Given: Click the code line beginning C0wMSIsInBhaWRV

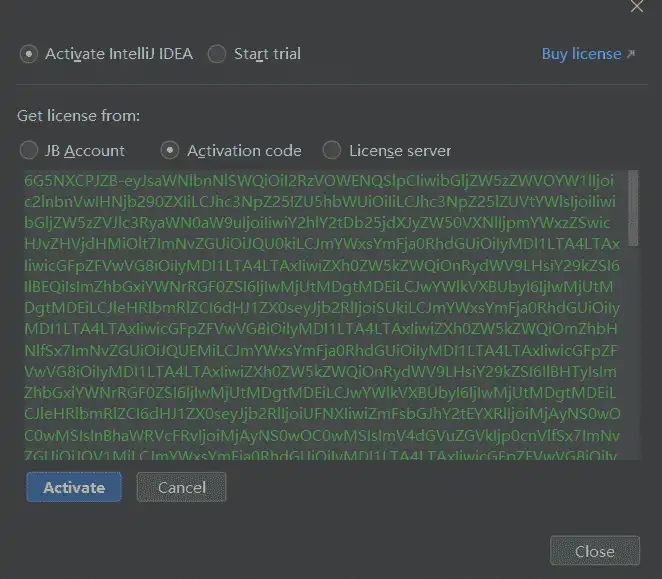Looking at the screenshot, I should click(322, 435).
